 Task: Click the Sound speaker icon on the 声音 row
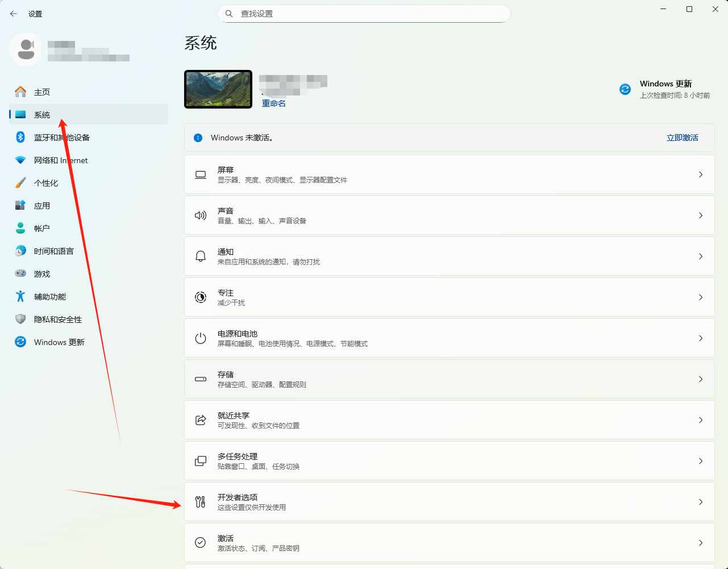click(200, 215)
